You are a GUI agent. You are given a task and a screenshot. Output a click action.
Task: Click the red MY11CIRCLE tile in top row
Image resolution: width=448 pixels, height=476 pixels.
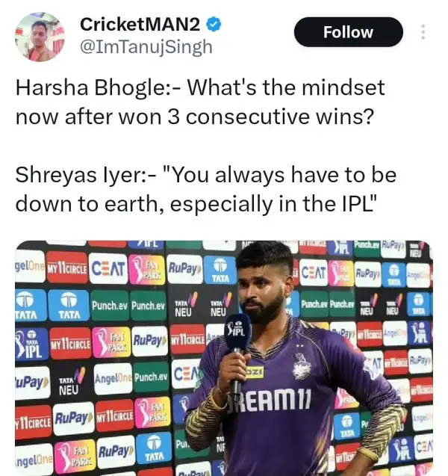67,268
